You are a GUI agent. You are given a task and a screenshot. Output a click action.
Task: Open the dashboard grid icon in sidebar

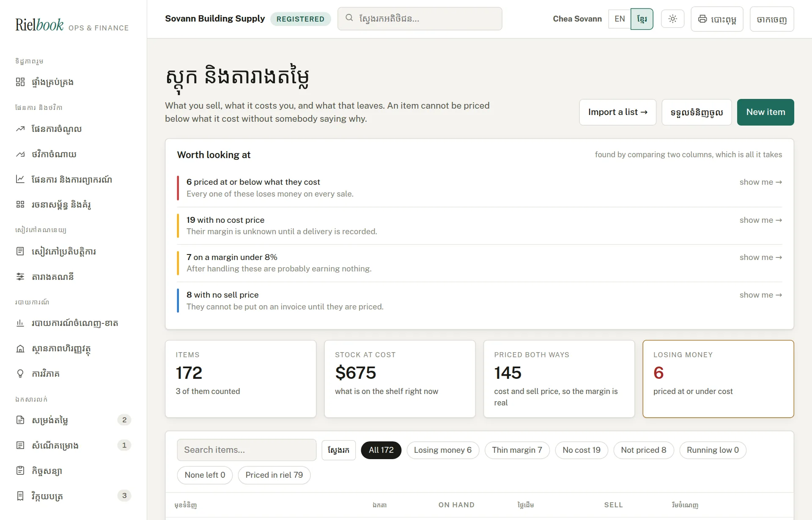point(20,82)
